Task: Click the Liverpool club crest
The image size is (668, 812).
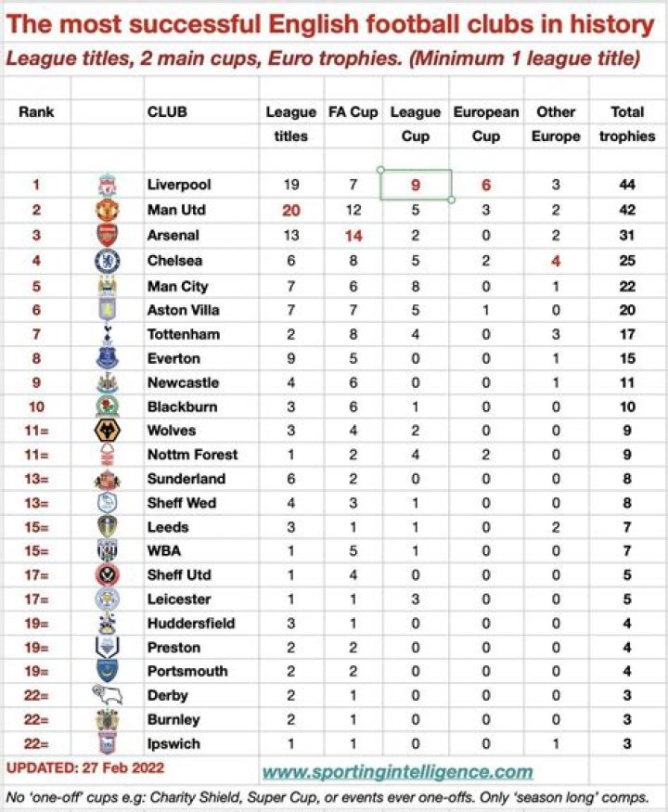Action: 108,186
